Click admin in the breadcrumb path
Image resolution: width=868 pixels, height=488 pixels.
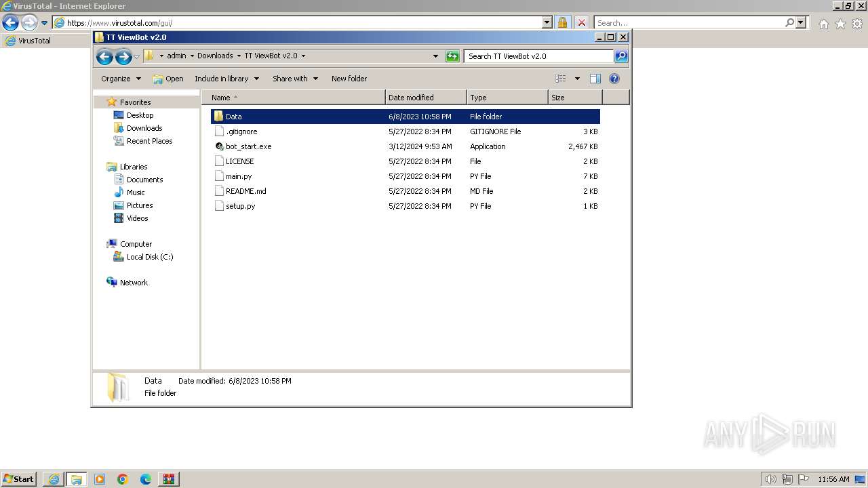176,56
